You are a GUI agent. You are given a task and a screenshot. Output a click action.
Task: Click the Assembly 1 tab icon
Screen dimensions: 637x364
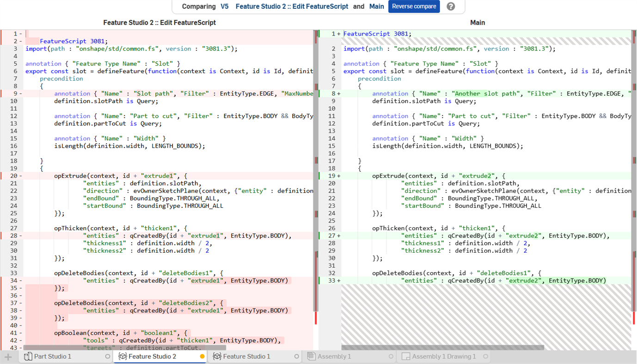[312, 357]
